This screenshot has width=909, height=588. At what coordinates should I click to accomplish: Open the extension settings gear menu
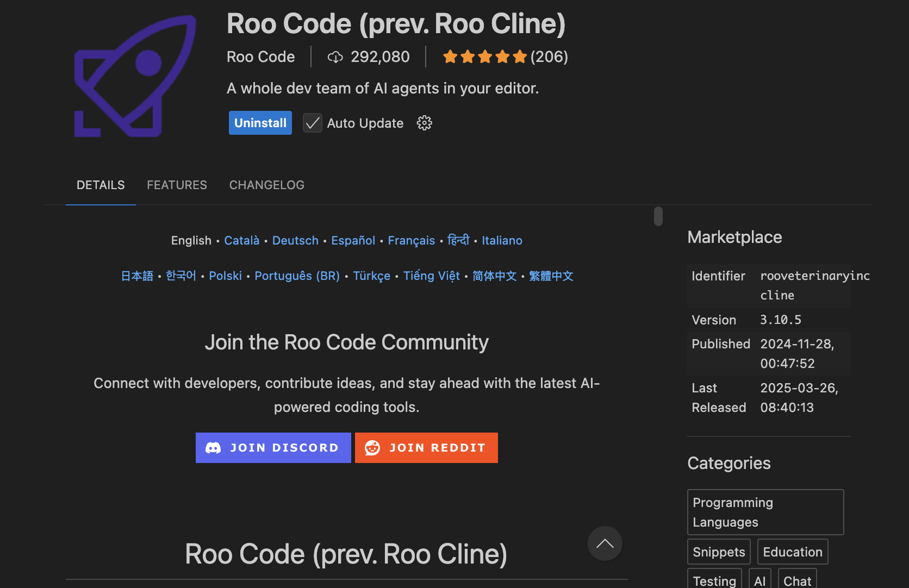click(424, 123)
